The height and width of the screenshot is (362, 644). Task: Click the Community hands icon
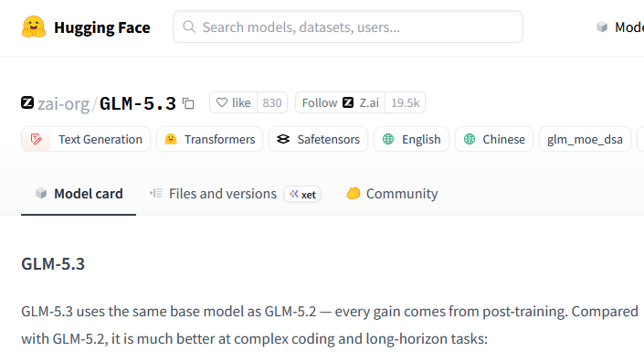point(354,193)
